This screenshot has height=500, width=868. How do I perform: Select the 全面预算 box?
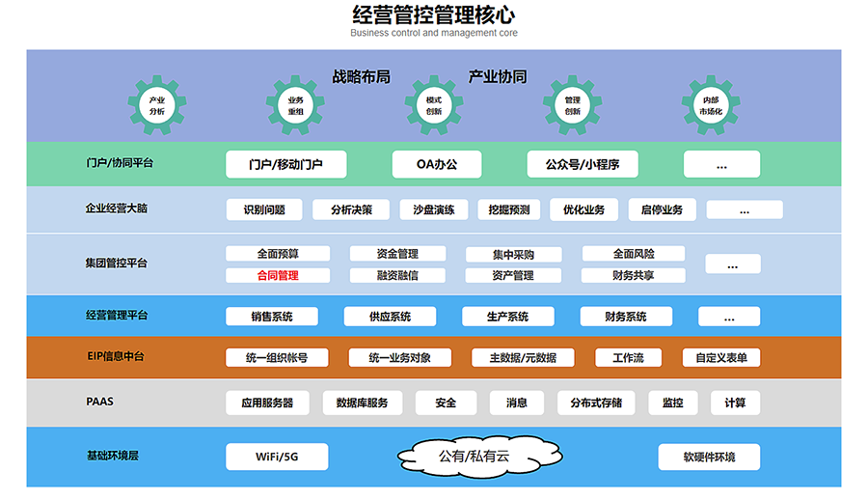click(278, 254)
